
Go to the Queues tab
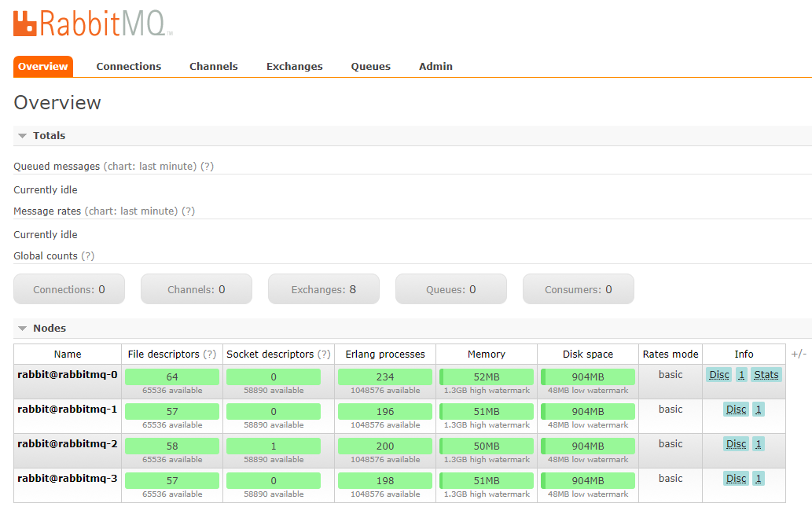click(x=371, y=66)
